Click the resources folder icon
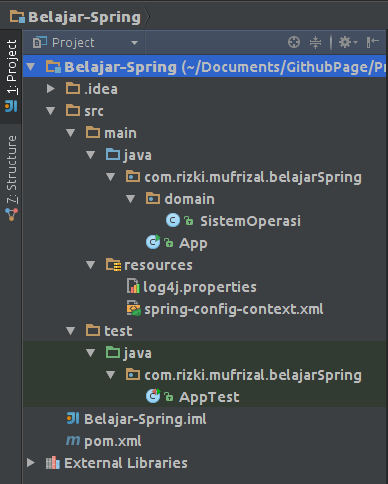Viewport: 388px width, 484px height. (x=113, y=265)
